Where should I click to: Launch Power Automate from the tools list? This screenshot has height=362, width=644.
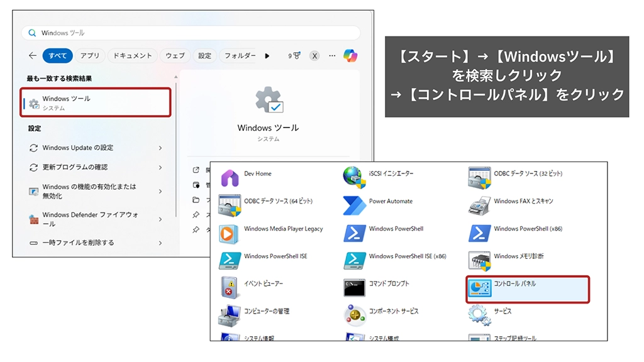(x=355, y=206)
